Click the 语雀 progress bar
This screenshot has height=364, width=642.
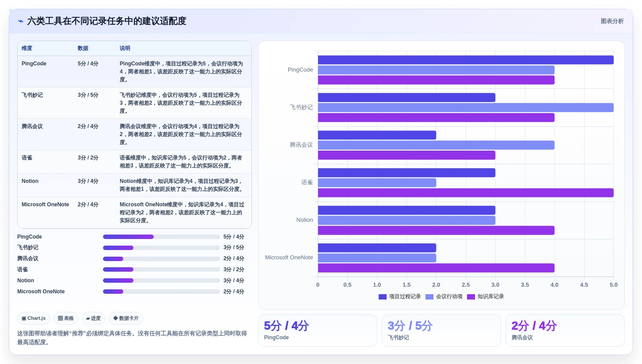(161, 269)
